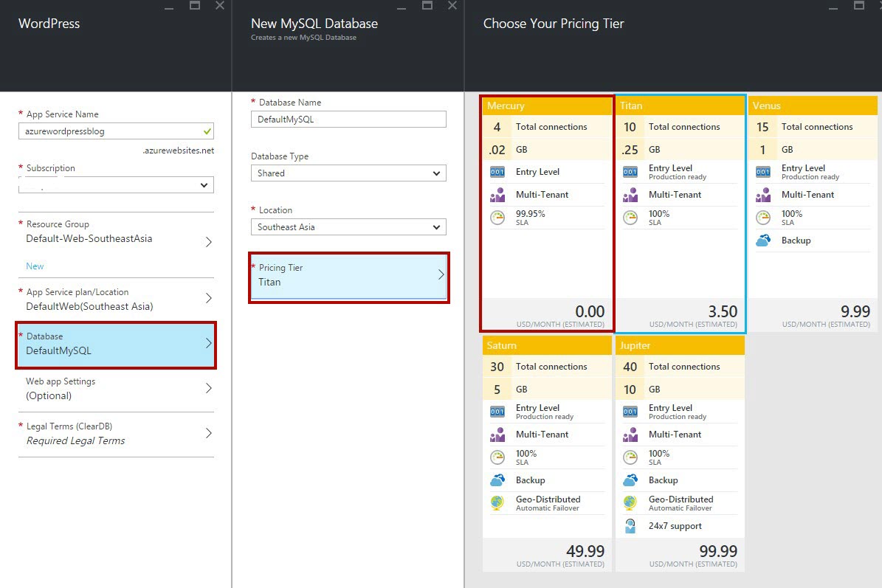Click the 9.99 price on Venus tier

pyautogui.click(x=855, y=311)
